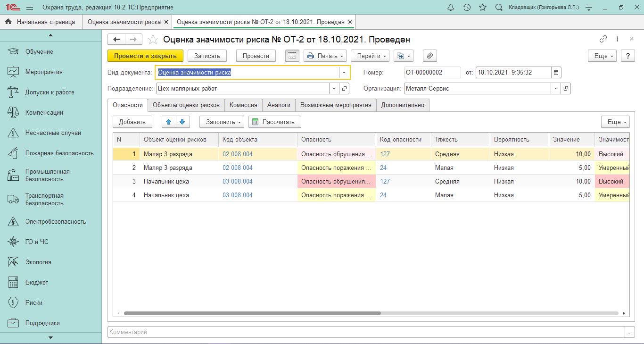Close the Оценка значимости риска list tab
This screenshot has width=644, height=344.
pos(166,22)
